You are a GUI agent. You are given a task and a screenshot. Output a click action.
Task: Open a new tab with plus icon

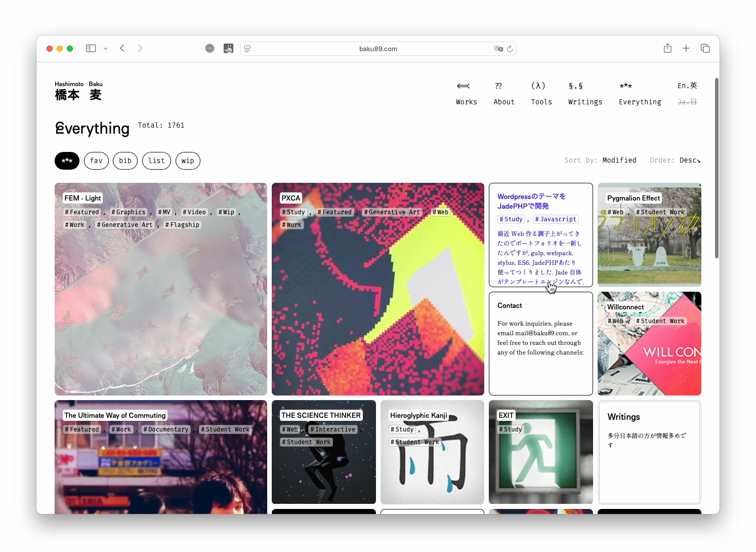(x=686, y=49)
